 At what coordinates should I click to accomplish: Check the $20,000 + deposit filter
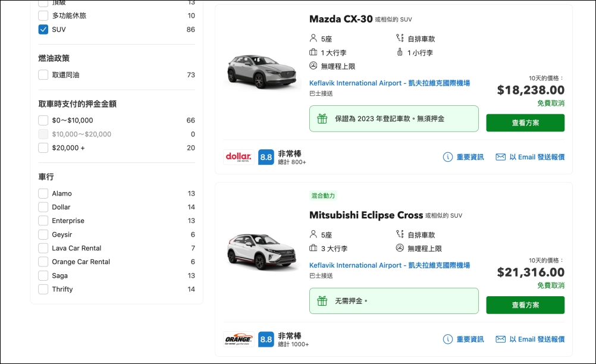click(x=43, y=148)
